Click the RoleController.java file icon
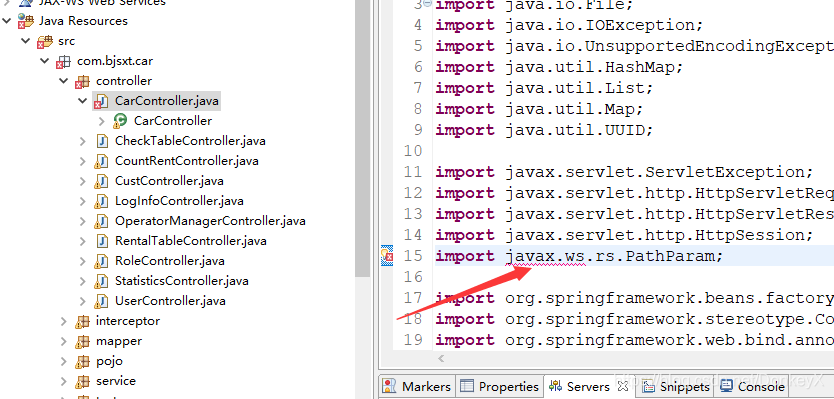Image resolution: width=834 pixels, height=399 pixels. tap(101, 261)
